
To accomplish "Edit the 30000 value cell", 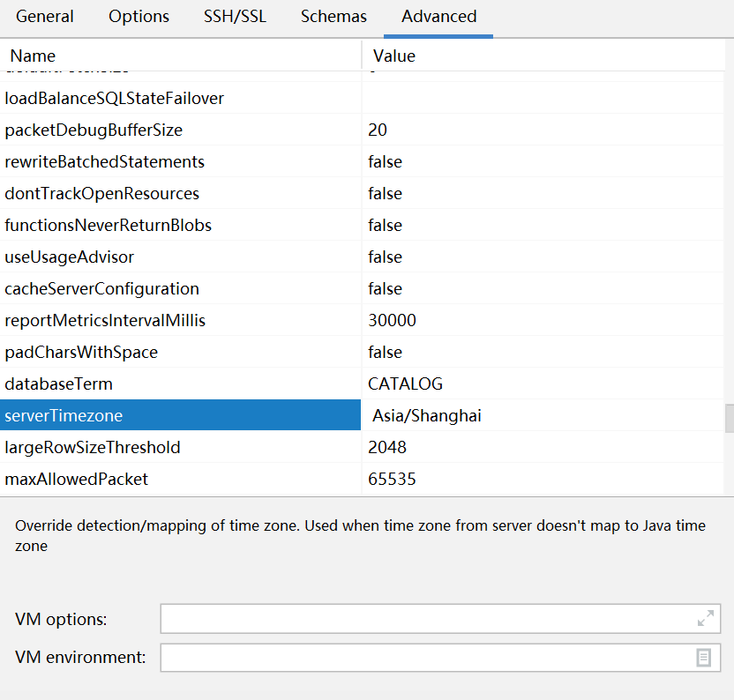I will (543, 321).
